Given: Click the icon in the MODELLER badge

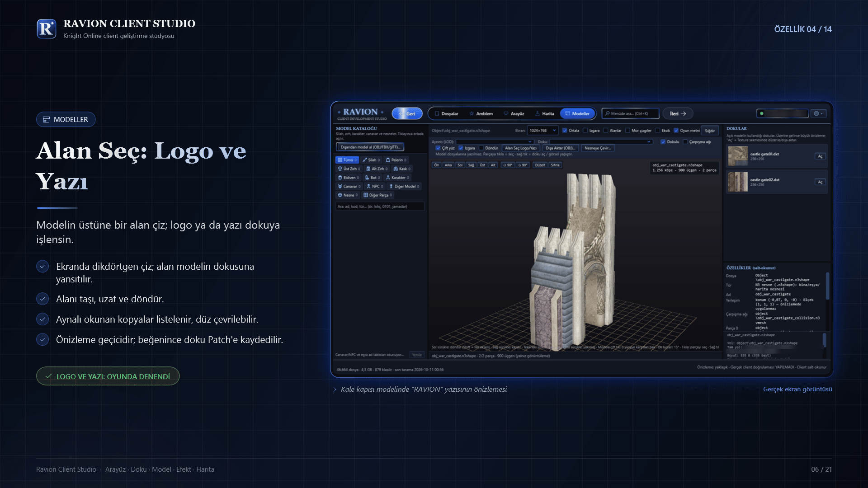Looking at the screenshot, I should 46,120.
